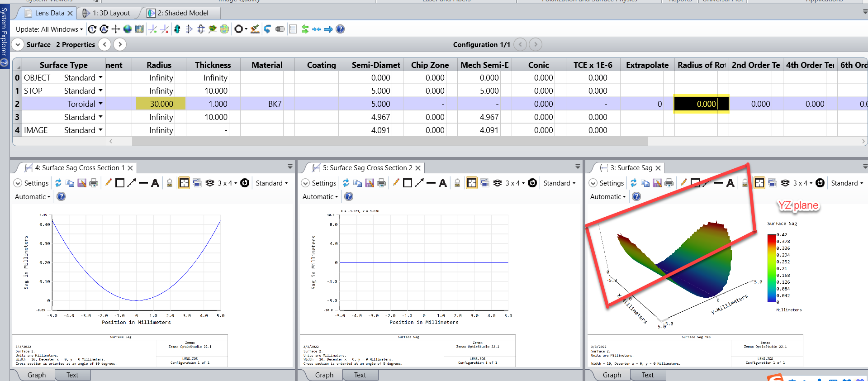Viewport: 868px width, 381px height.
Task: Open Update: All Windows dropdown
Action: (x=49, y=29)
